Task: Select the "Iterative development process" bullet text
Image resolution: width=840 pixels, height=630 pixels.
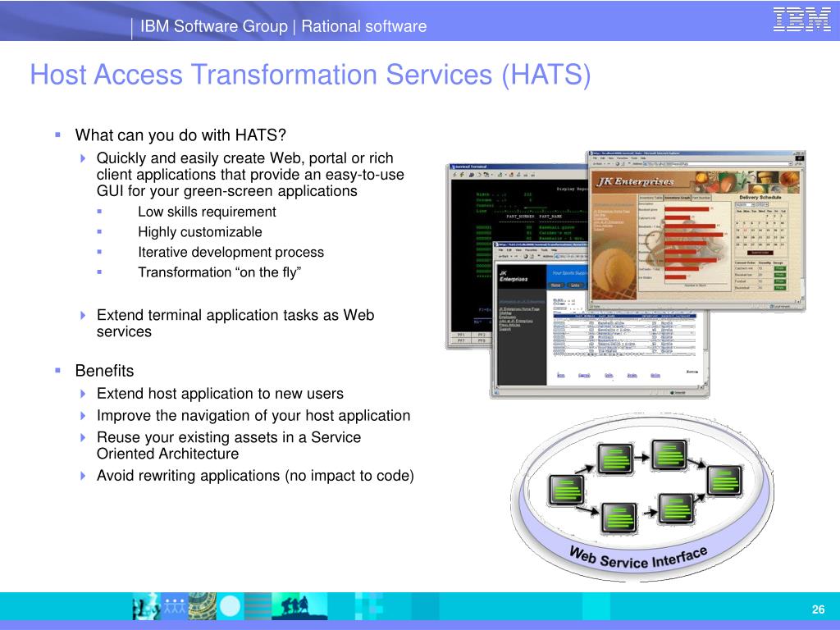Action: (x=231, y=253)
